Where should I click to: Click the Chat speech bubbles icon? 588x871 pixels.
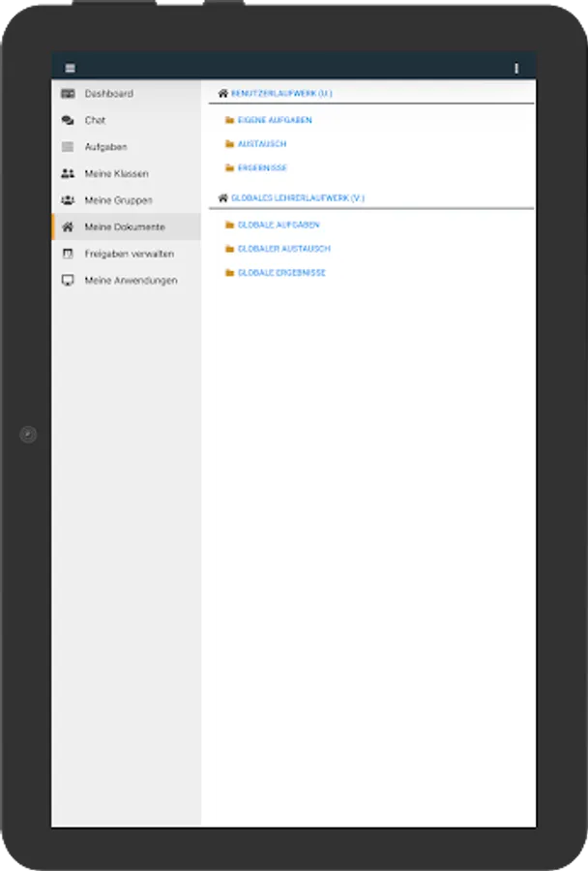click(68, 120)
